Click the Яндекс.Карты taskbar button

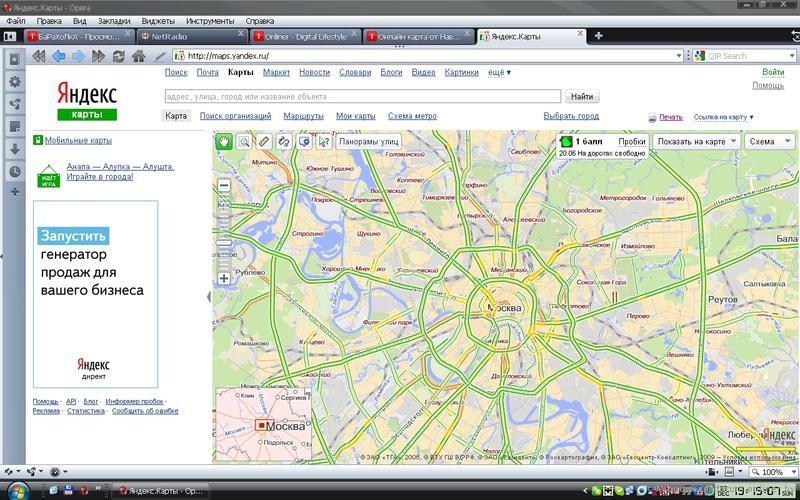click(x=161, y=491)
